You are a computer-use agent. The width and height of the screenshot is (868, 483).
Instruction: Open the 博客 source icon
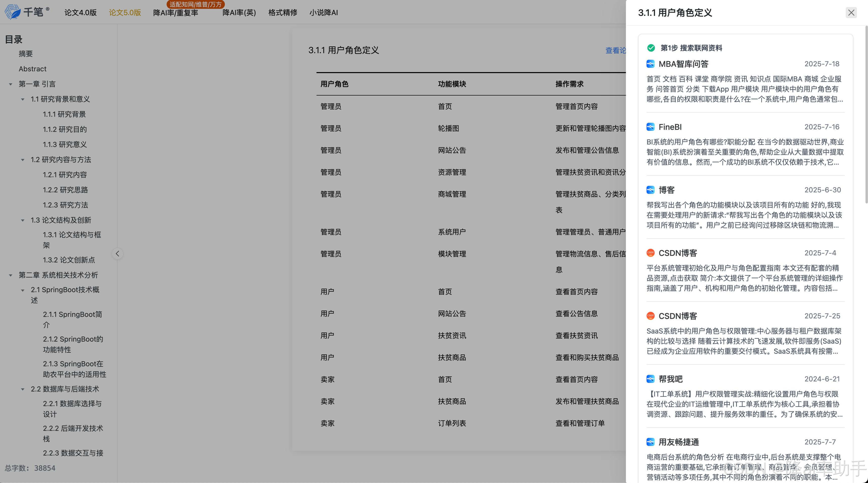(650, 190)
